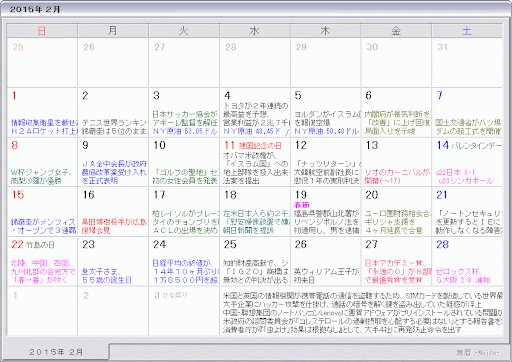The image size is (512, 362).
Task: Select February 2 tennis ranking entry
Action: [x=114, y=127]
